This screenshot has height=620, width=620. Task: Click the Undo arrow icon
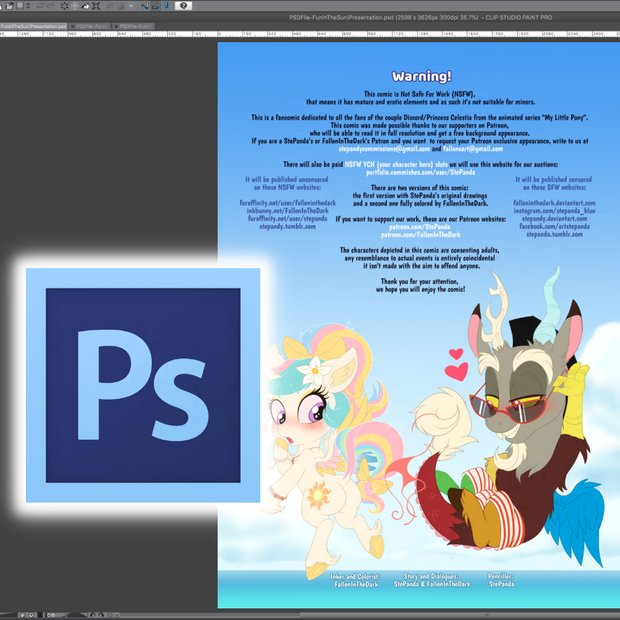pos(40,6)
